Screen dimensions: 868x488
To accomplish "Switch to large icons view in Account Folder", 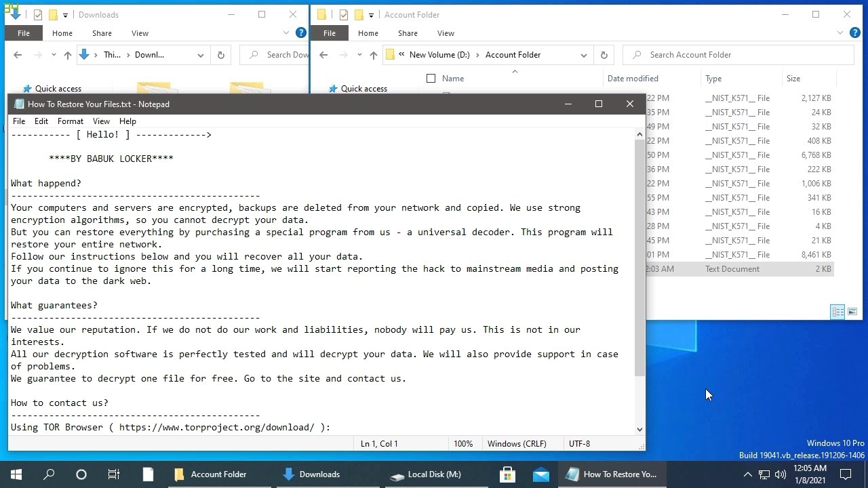I will [852, 312].
